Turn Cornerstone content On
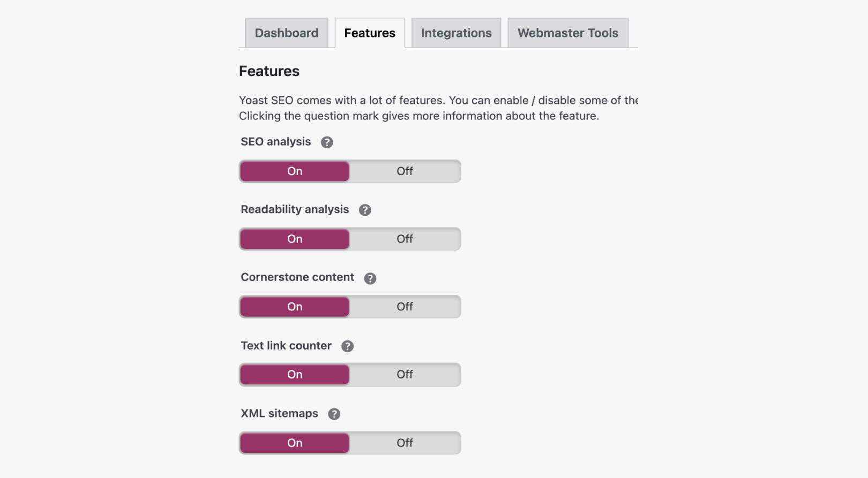This screenshot has width=868, height=478. point(295,307)
